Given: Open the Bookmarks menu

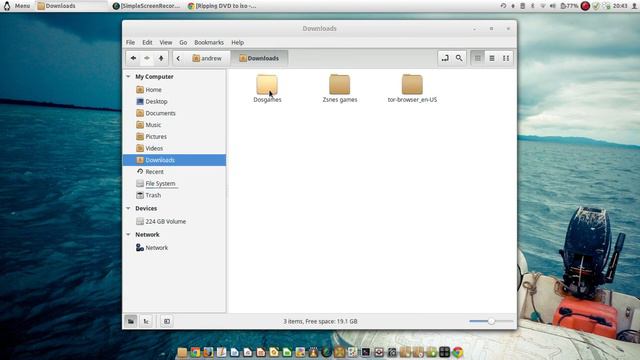Looking at the screenshot, I should pos(209,42).
